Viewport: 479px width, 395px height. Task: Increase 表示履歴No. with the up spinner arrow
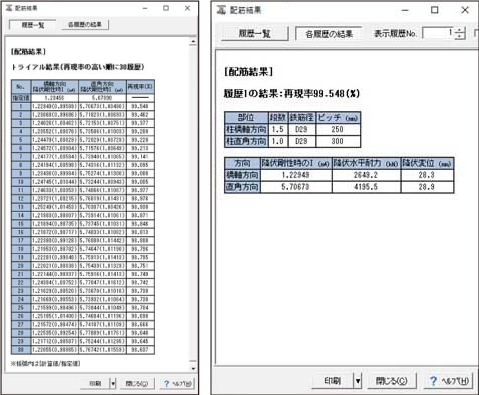pyautogui.click(x=460, y=30)
